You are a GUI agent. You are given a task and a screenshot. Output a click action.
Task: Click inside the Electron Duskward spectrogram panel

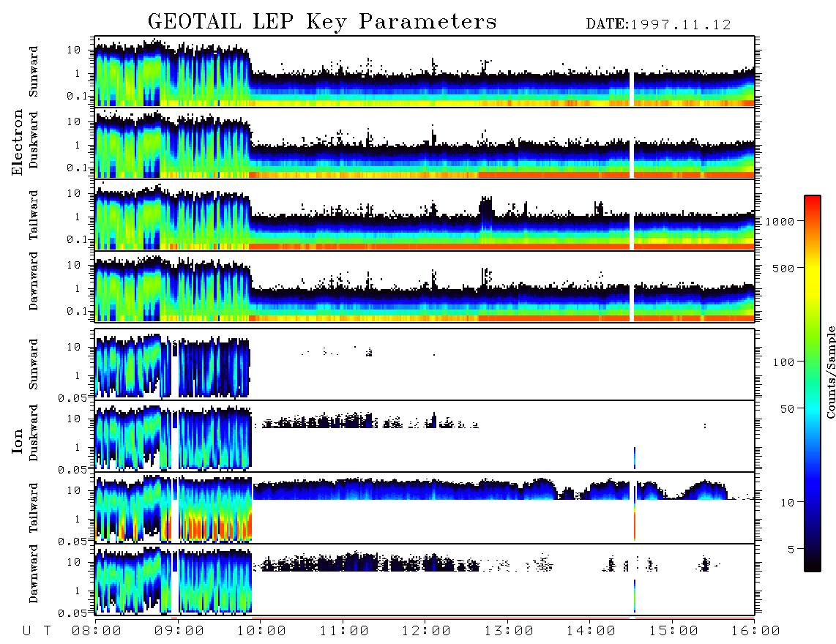tap(425, 143)
